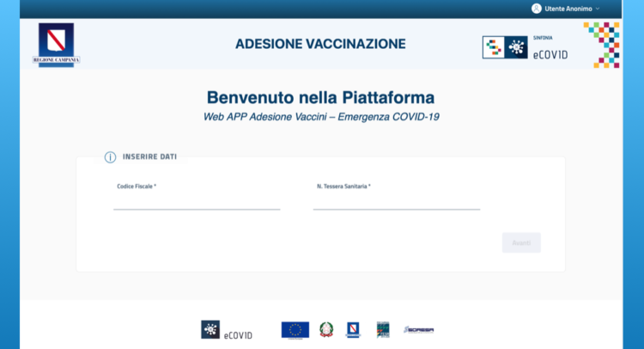Click the Soresa logo in footer
The image size is (644, 349).
pos(418,329)
